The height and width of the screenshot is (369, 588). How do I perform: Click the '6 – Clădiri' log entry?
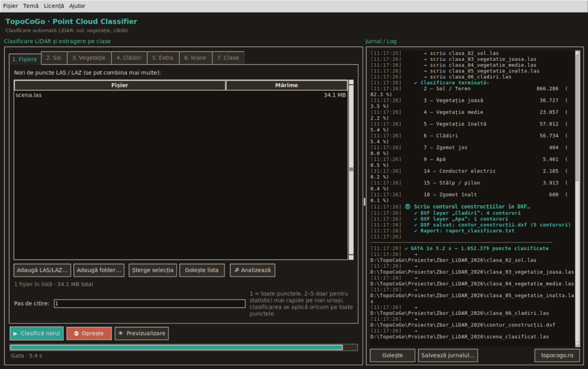tap(440, 136)
